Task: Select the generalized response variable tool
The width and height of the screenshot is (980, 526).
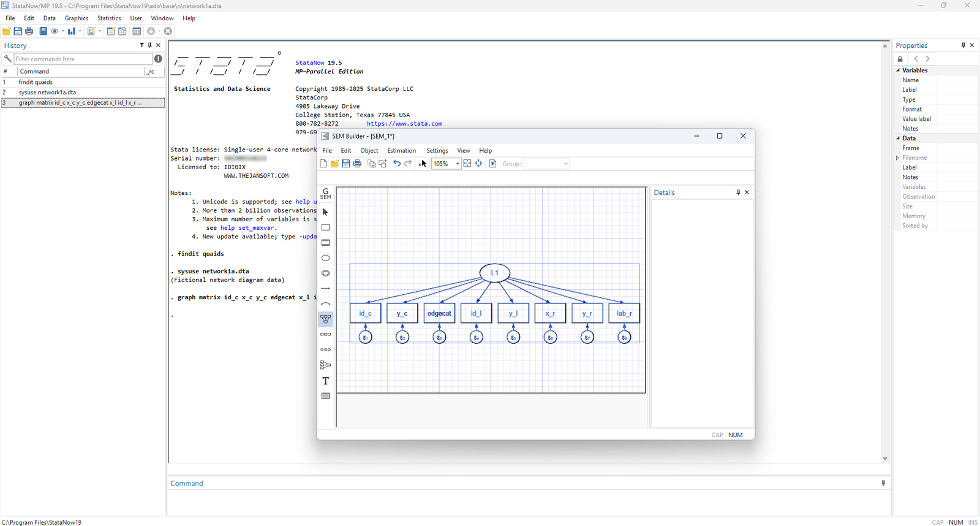Action: click(x=326, y=243)
